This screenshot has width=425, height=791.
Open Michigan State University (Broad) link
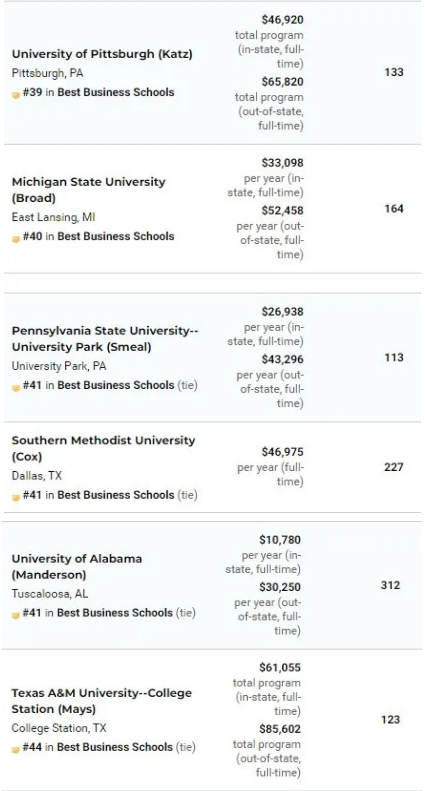[88, 190]
